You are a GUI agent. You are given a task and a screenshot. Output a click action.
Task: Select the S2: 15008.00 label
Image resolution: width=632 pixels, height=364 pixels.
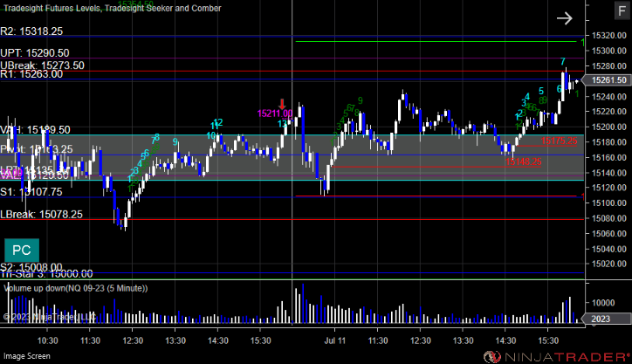(31, 267)
